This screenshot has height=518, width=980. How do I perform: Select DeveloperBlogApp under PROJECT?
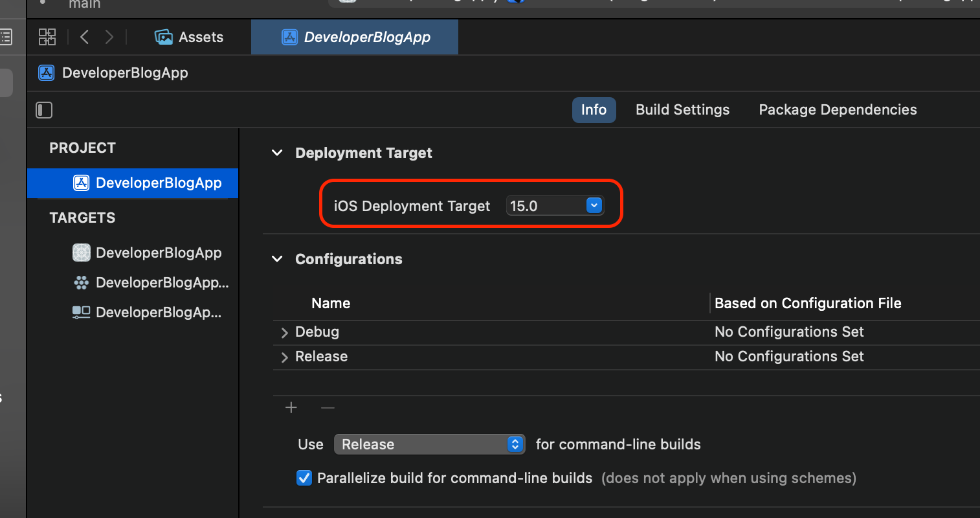point(133,183)
